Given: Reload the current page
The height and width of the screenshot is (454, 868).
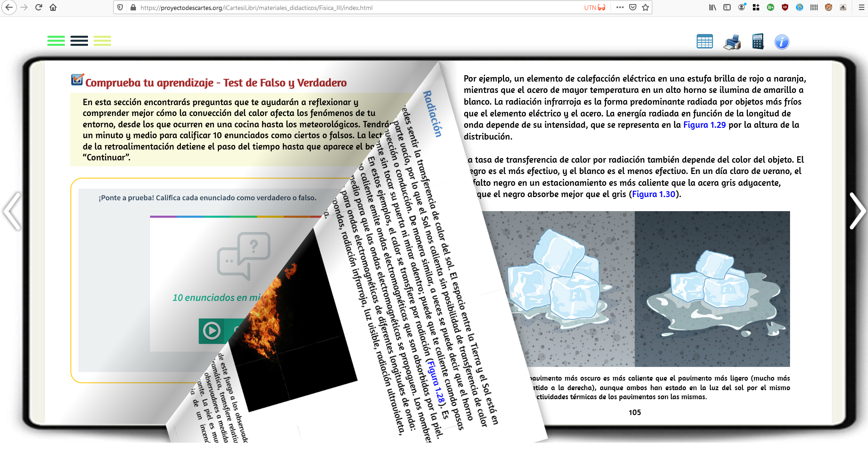Looking at the screenshot, I should coord(39,7).
